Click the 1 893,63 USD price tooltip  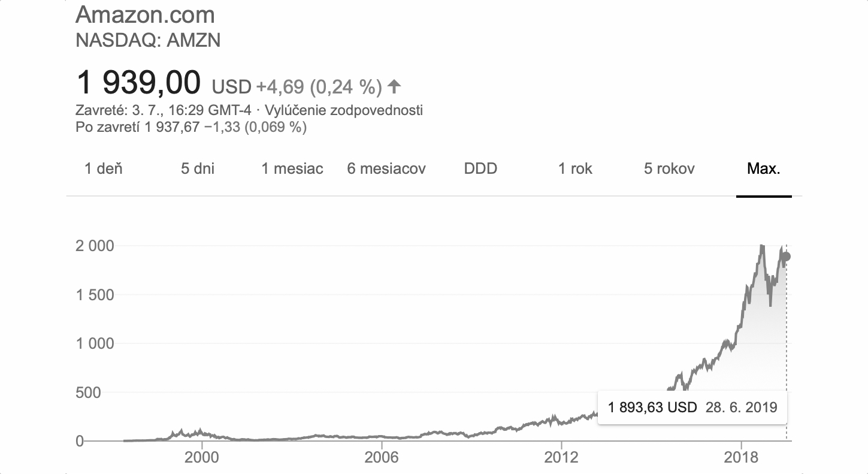(692, 408)
